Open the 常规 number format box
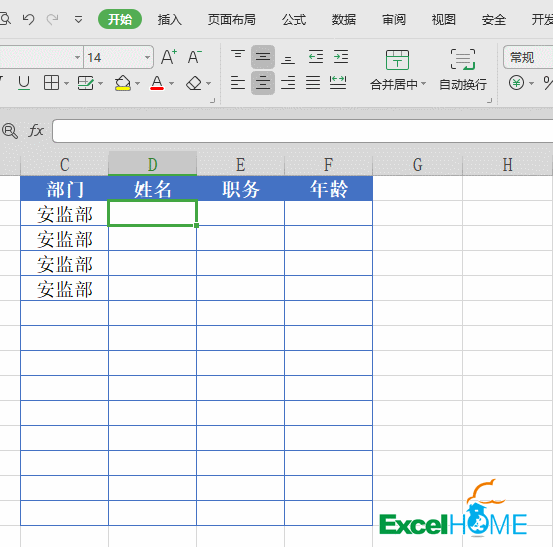This screenshot has height=547, width=553. [x=528, y=57]
